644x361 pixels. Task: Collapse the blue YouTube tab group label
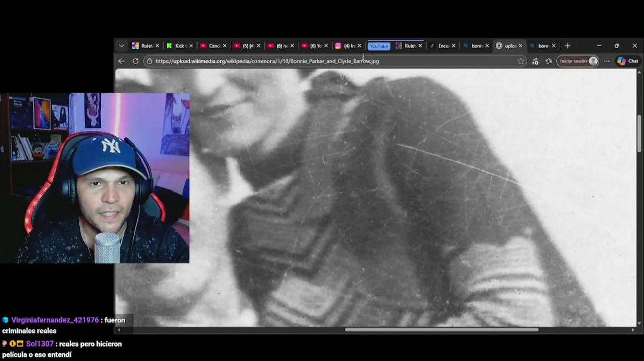click(x=379, y=46)
